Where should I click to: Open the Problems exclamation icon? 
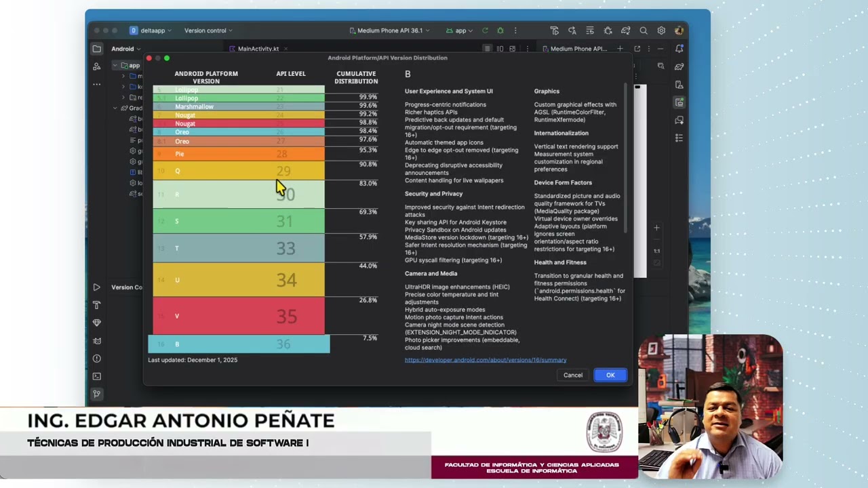[x=97, y=359]
